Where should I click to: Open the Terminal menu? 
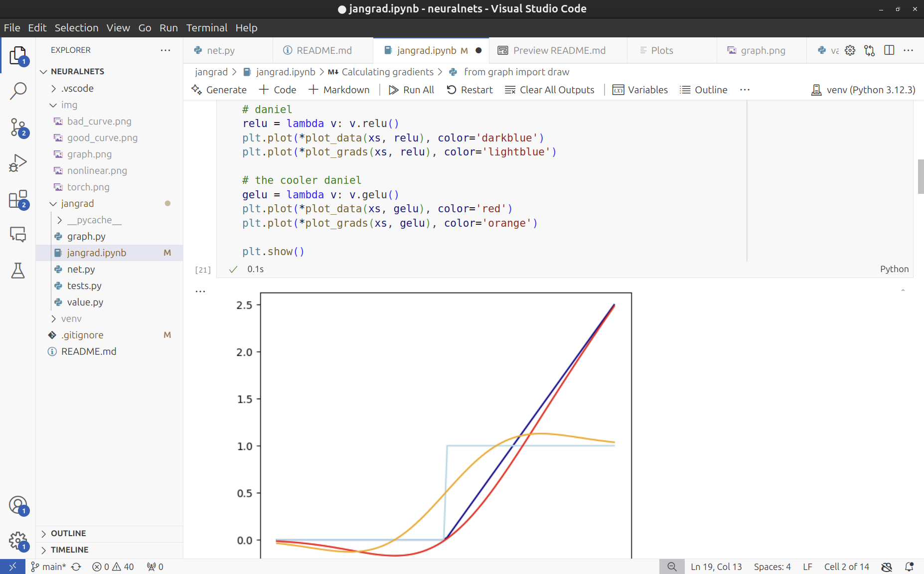206,28
